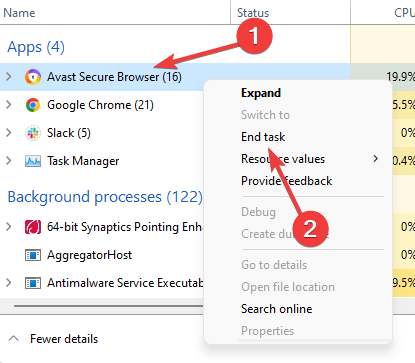Click the Slack app icon
The height and width of the screenshot is (363, 415).
click(x=33, y=133)
